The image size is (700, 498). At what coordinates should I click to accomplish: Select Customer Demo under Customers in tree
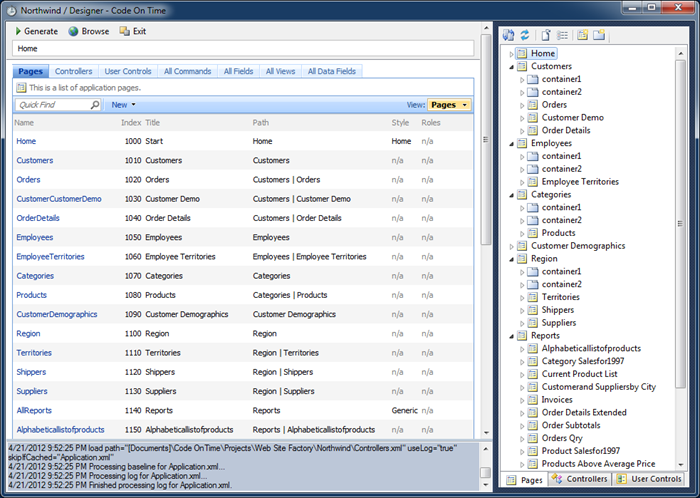tap(572, 118)
